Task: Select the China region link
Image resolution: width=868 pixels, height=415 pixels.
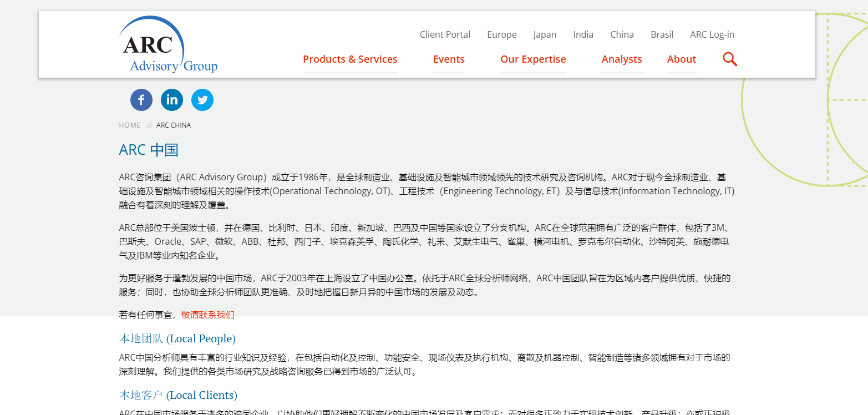Action: 622,34
